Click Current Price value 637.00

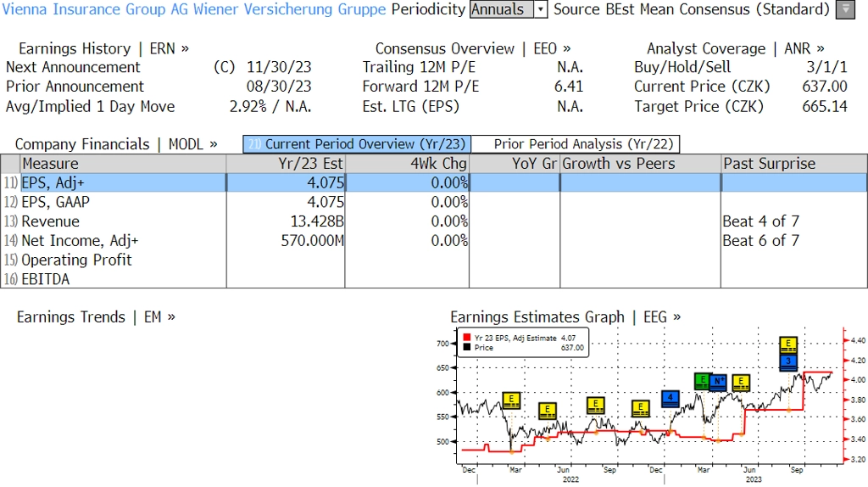tap(825, 87)
